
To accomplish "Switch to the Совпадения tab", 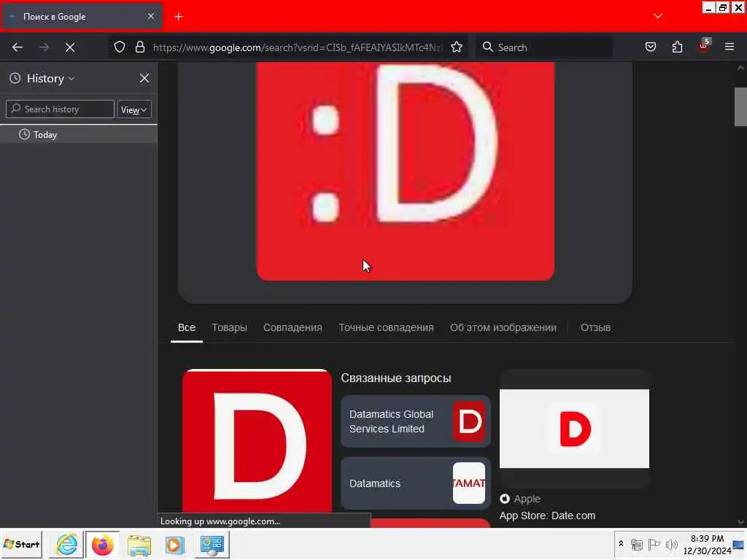I will pyautogui.click(x=293, y=327).
